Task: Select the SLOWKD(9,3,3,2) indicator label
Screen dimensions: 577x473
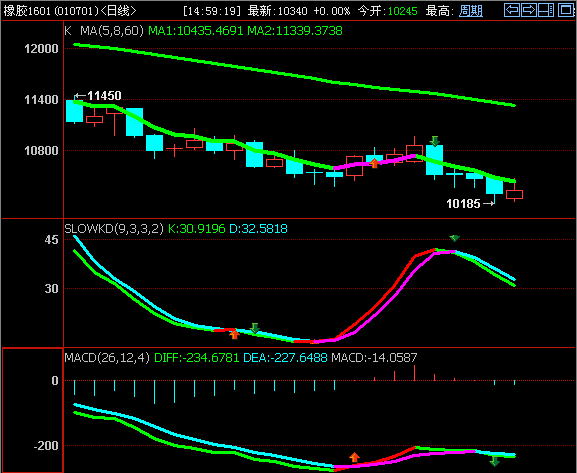Action: pyautogui.click(x=114, y=229)
